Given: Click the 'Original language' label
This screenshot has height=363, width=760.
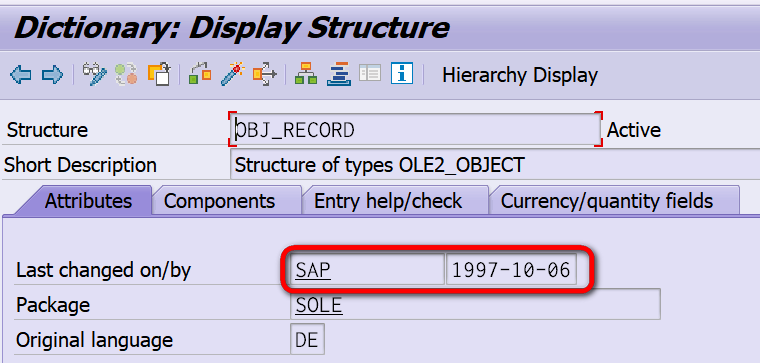Looking at the screenshot, I should click(95, 340).
